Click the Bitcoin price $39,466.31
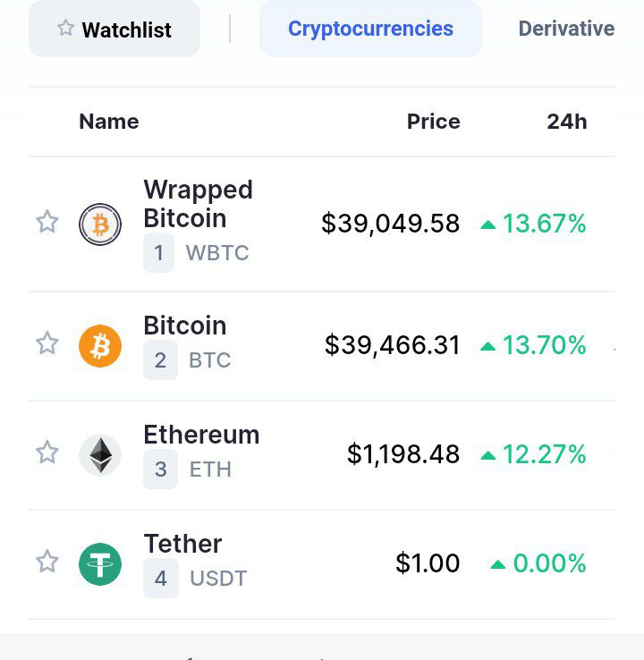Screen dimensions: 644x660 pos(392,345)
